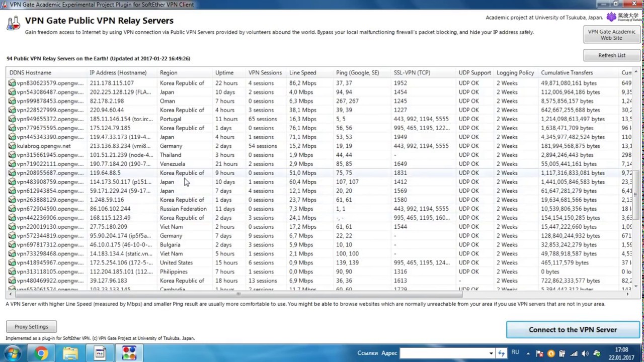
Task: Select server icon for vpn830623579.opengw
Action: [x=12, y=83]
